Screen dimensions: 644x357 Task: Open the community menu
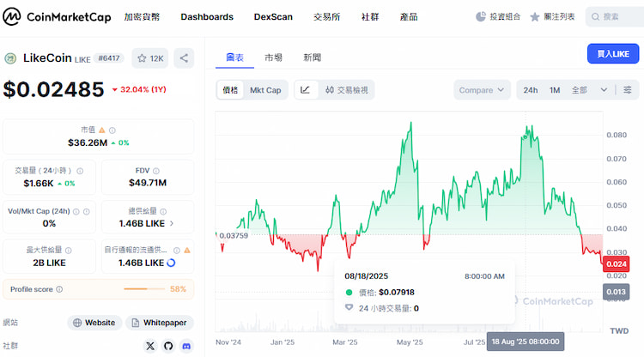370,17
